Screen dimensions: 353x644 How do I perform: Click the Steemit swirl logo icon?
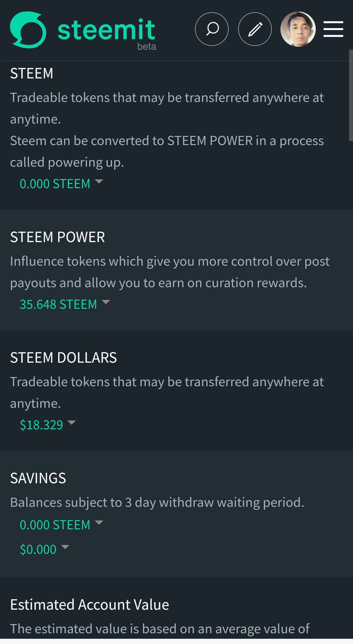[x=28, y=30]
